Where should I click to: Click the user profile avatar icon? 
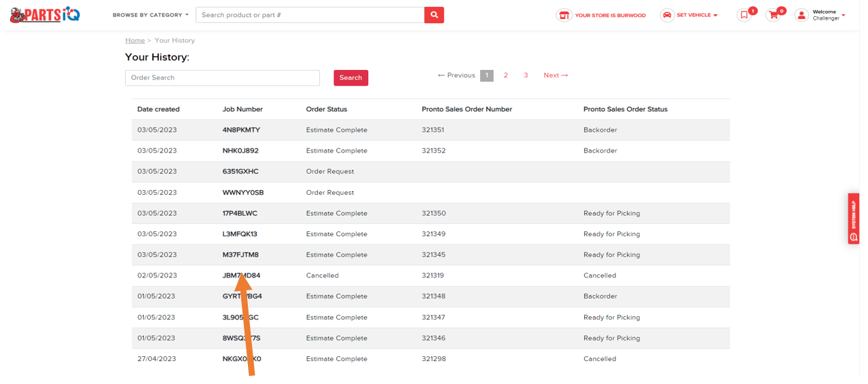pyautogui.click(x=801, y=15)
